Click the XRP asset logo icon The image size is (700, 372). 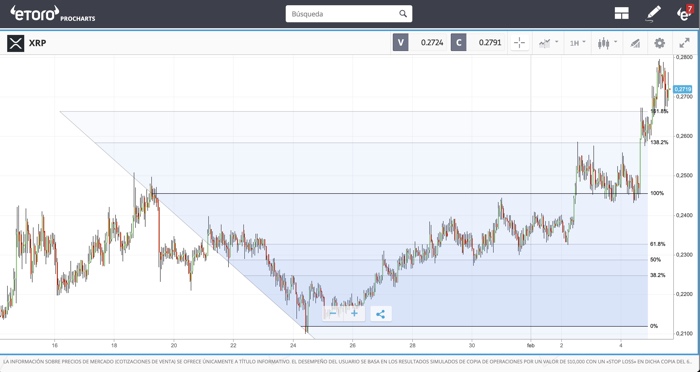pyautogui.click(x=16, y=43)
